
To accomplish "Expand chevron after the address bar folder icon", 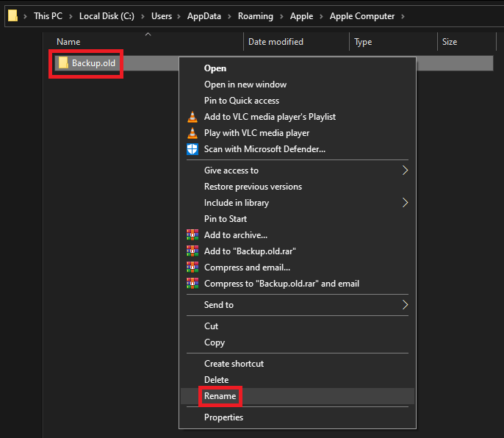I will [x=26, y=16].
